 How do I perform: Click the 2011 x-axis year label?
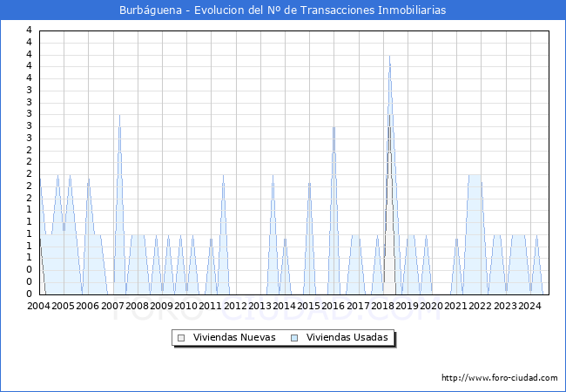tap(211, 306)
